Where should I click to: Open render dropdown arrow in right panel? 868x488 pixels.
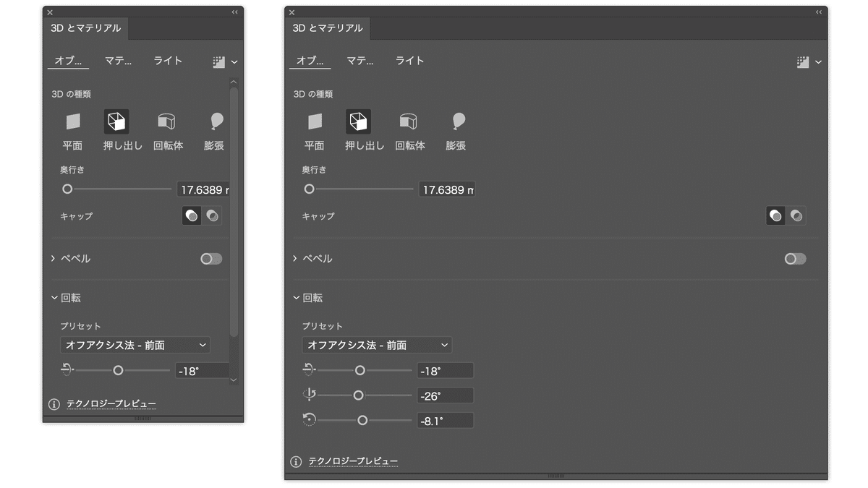(818, 62)
